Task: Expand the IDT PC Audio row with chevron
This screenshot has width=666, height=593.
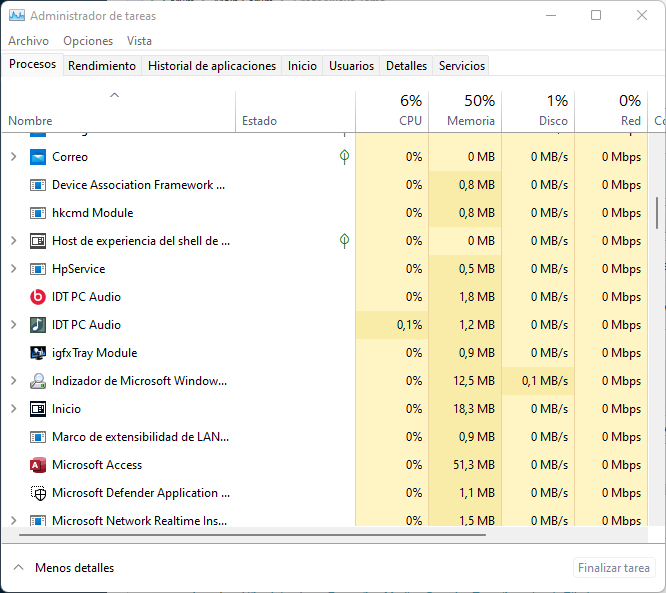Action: tap(14, 325)
